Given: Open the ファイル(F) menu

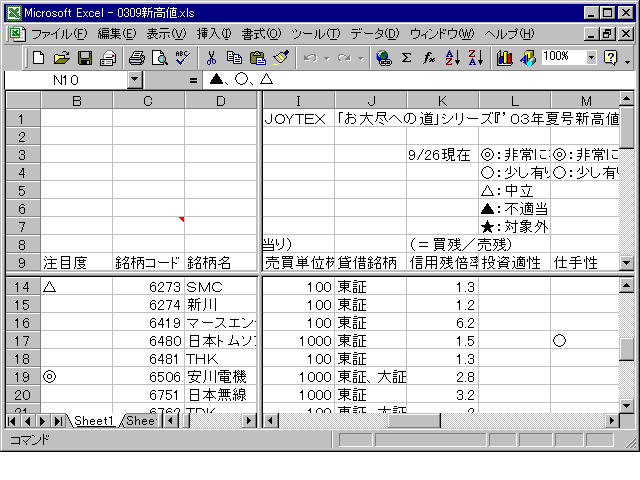Looking at the screenshot, I should pyautogui.click(x=59, y=34).
